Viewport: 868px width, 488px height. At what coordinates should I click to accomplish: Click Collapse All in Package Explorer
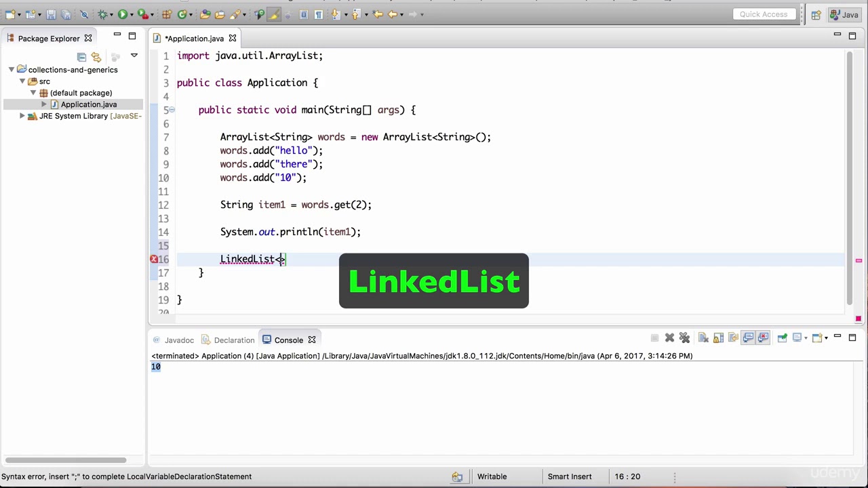[81, 57]
